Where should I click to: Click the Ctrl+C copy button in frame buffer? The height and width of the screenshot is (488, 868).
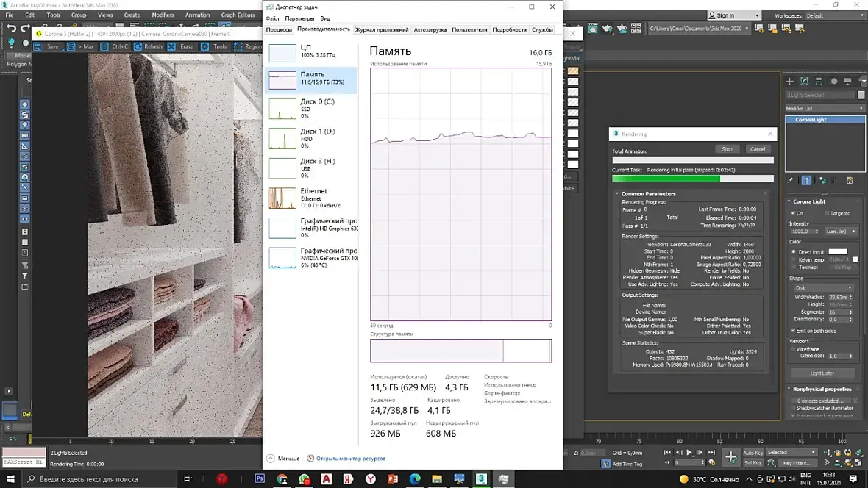coord(115,46)
